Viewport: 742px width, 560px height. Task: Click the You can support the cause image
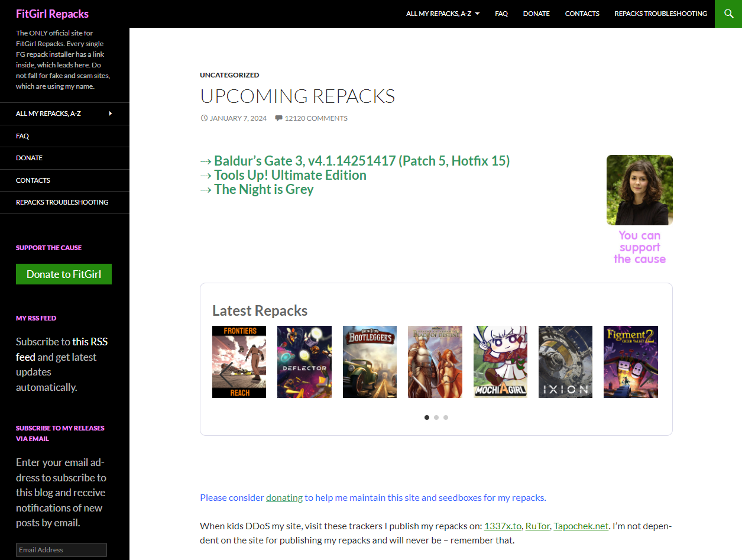639,189
